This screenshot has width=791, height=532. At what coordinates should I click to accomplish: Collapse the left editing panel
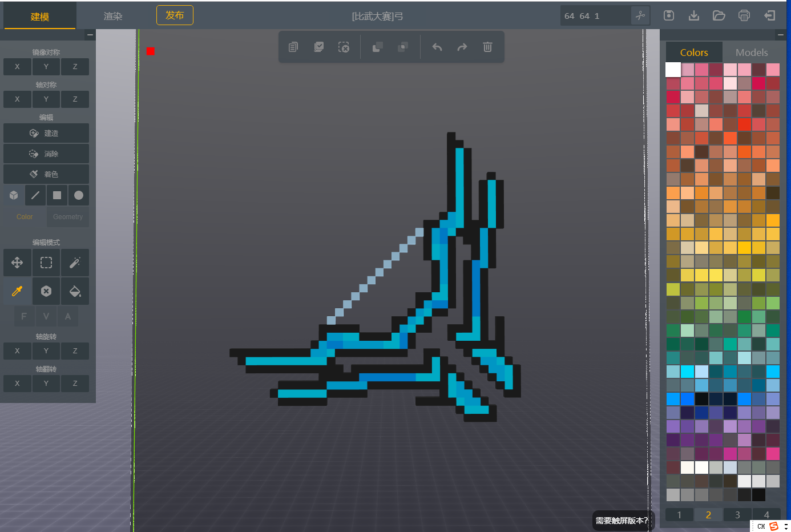click(90, 35)
